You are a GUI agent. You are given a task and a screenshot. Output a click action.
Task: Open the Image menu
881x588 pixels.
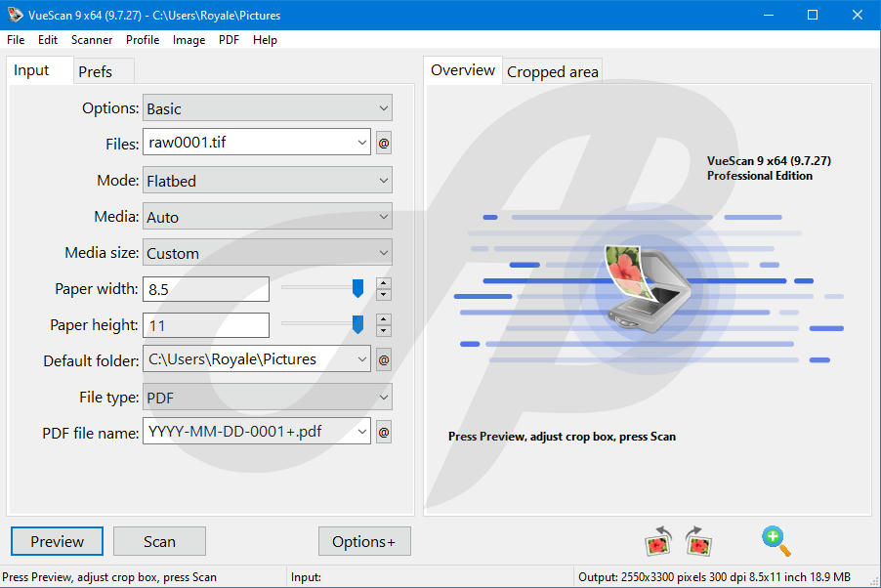[x=189, y=40]
